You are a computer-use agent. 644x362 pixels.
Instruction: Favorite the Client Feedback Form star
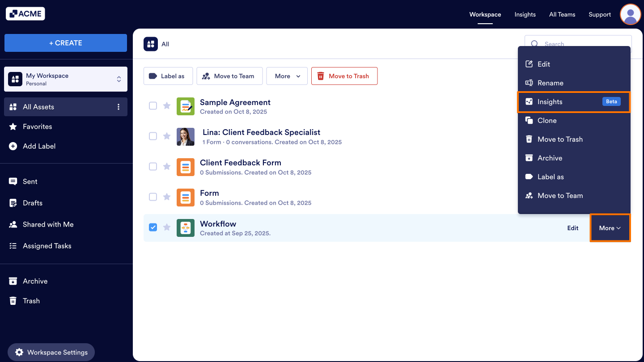tap(167, 166)
